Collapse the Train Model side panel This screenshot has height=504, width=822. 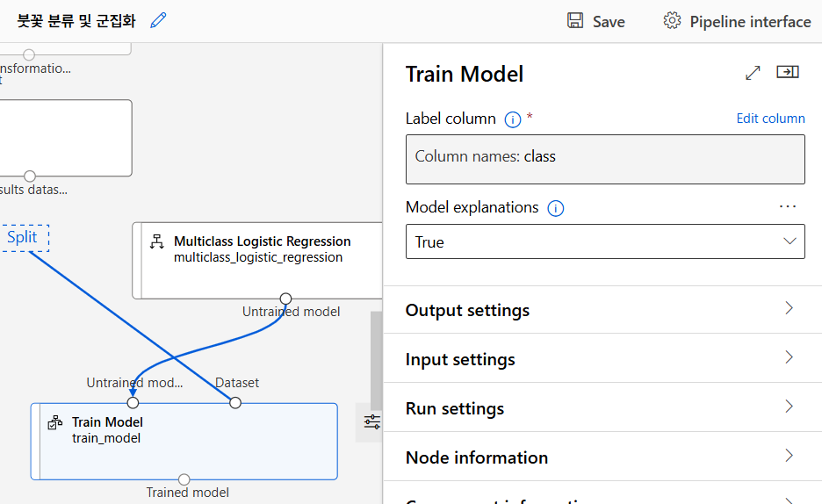tap(788, 73)
